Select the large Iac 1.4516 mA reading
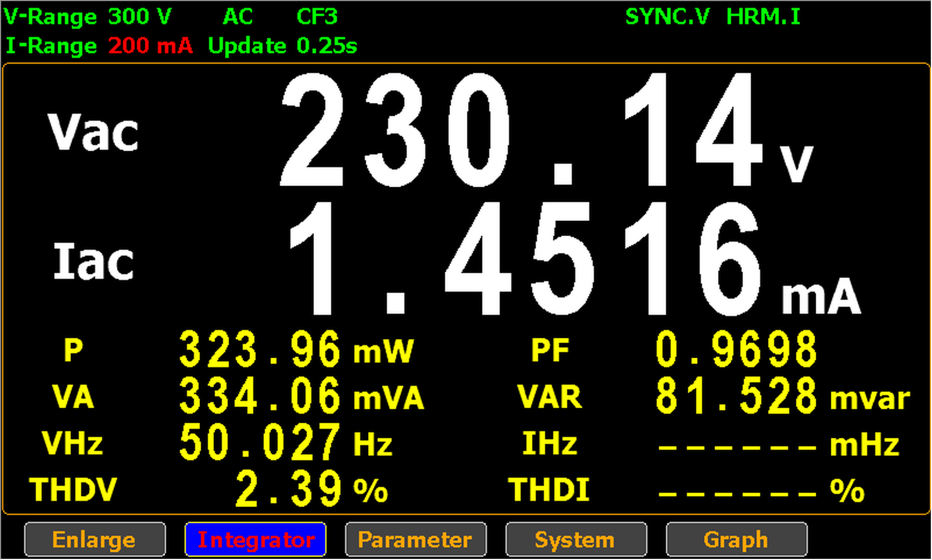The image size is (932, 560). pos(524,260)
